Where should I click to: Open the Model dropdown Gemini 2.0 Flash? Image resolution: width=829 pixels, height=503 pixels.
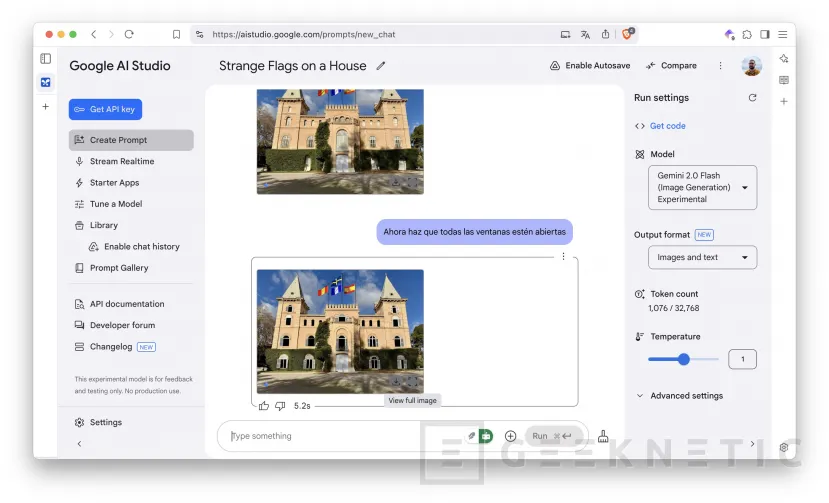702,187
